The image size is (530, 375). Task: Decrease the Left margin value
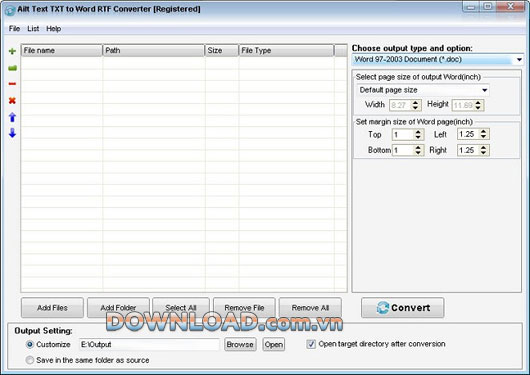coord(484,137)
